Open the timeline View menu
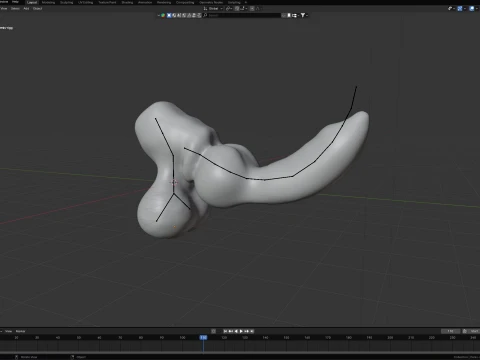The image size is (480, 360). pos(8,331)
